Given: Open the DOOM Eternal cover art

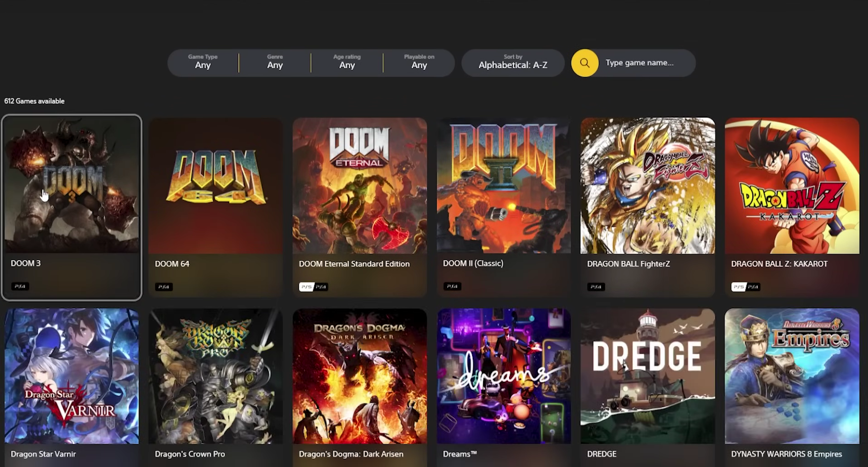Looking at the screenshot, I should 360,186.
